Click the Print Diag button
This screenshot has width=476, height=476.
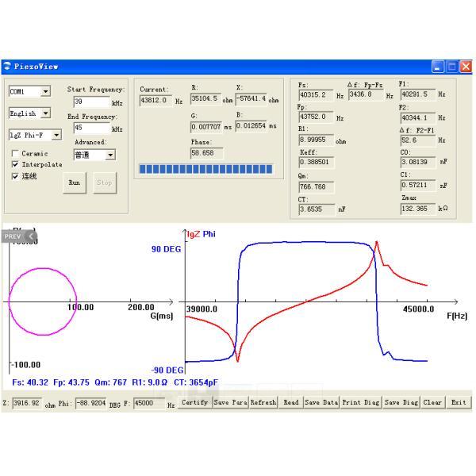tap(361, 403)
